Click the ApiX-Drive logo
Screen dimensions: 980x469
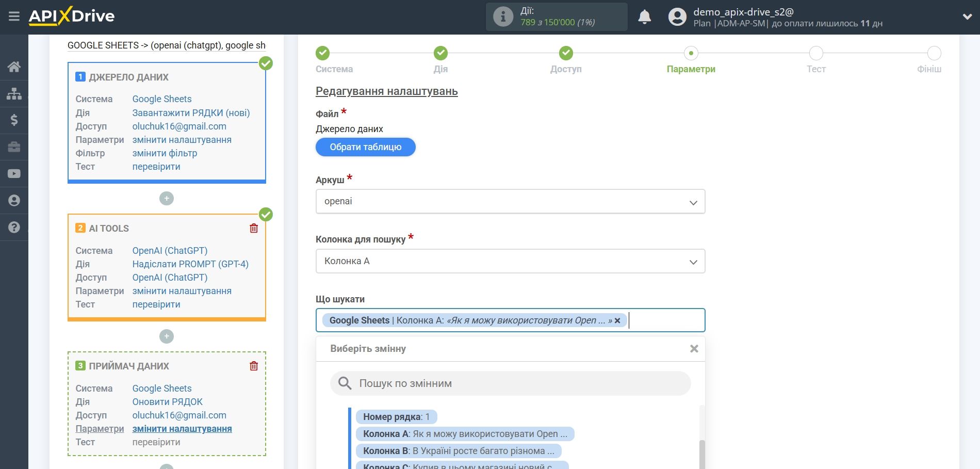(72, 16)
